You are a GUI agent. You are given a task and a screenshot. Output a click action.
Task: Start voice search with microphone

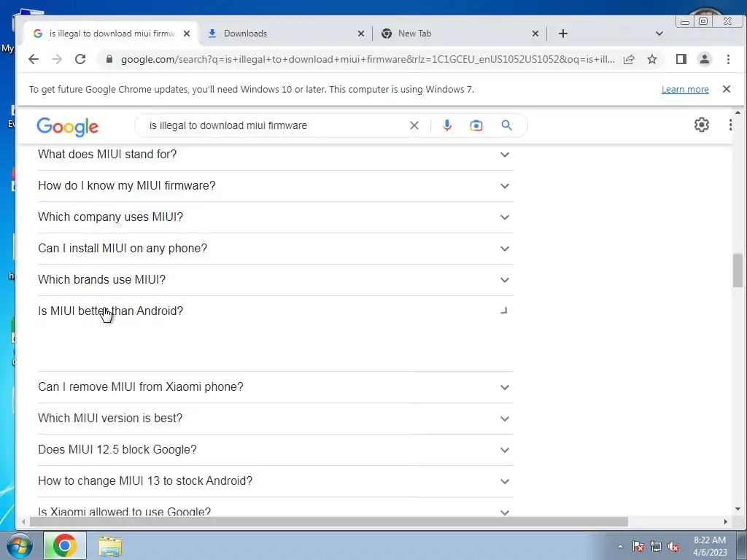[x=447, y=125]
